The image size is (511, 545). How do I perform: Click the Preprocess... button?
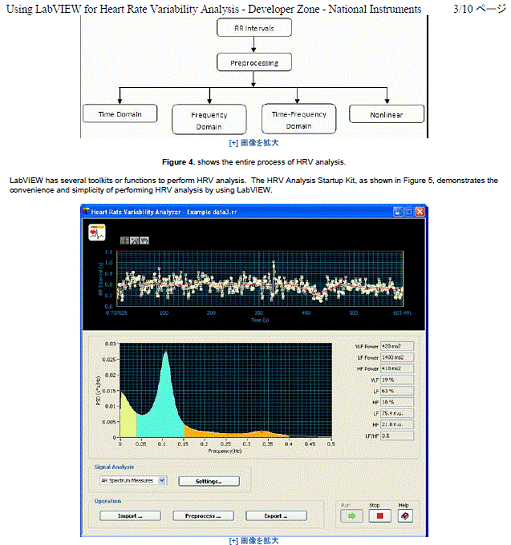pyautogui.click(x=203, y=516)
